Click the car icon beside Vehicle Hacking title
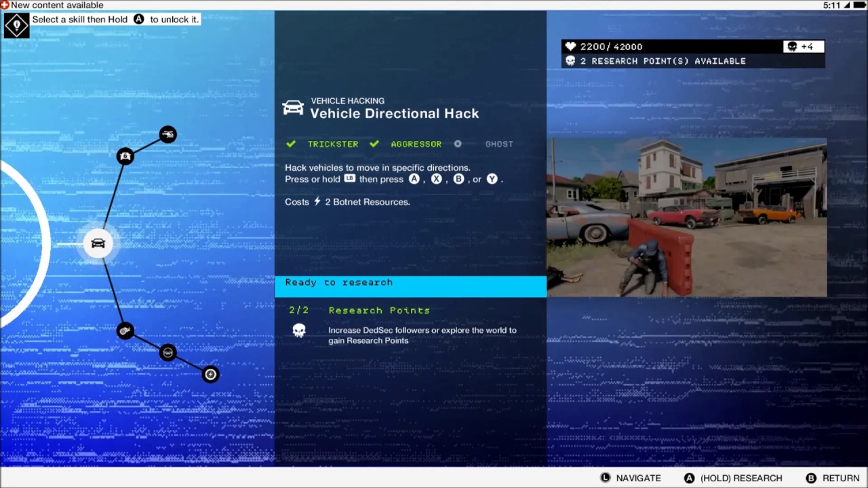The height and width of the screenshot is (488, 868). tap(293, 108)
